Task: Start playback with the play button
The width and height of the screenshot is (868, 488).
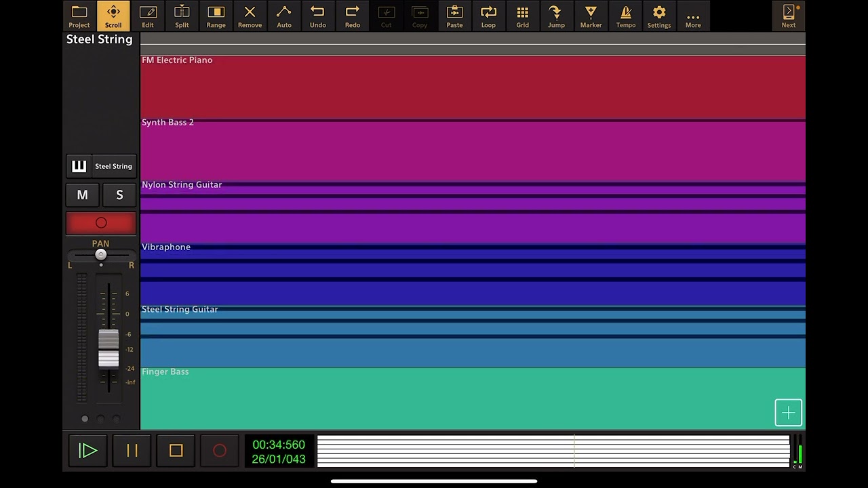Action: pos(88,451)
